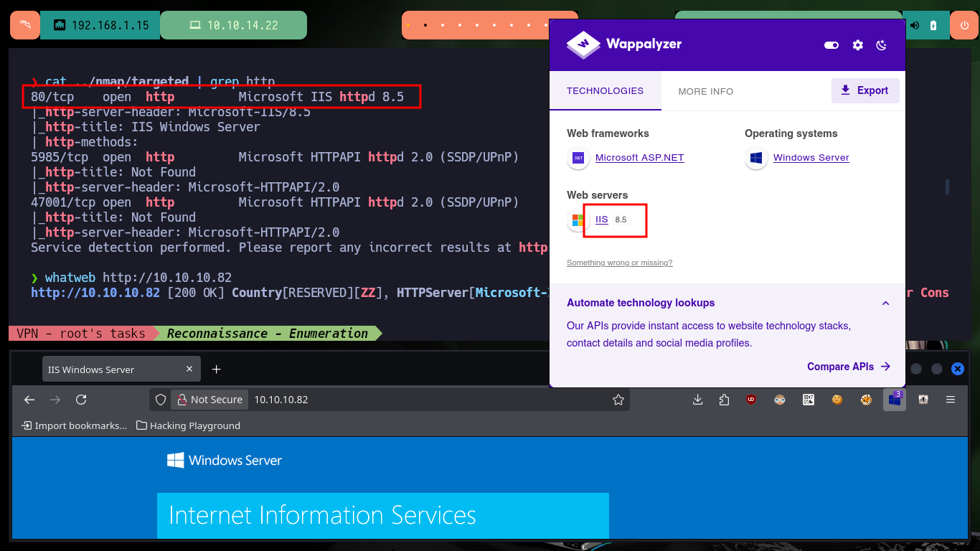The height and width of the screenshot is (551, 980).
Task: Open the browser downloads panel
Action: (697, 400)
